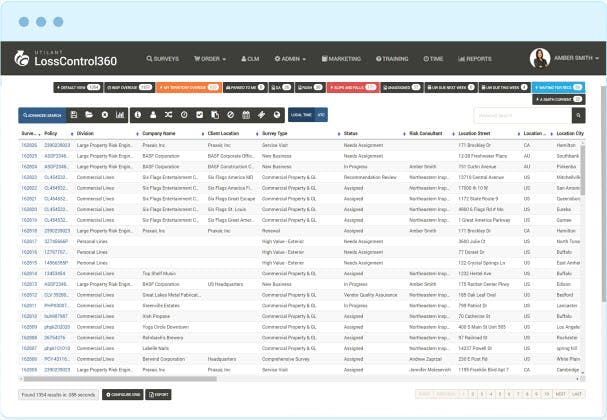This screenshot has height=420, width=607.
Task: Open the Training menu item
Action: pos(392,59)
